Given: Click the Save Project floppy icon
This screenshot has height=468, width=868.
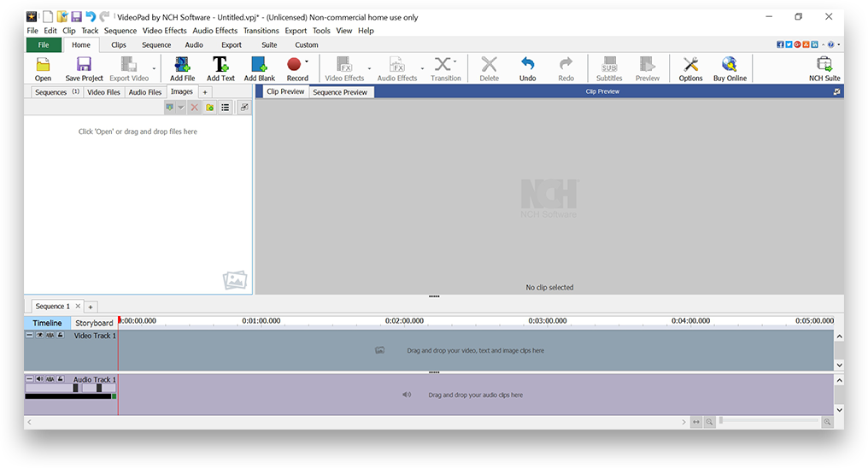Looking at the screenshot, I should [x=84, y=65].
